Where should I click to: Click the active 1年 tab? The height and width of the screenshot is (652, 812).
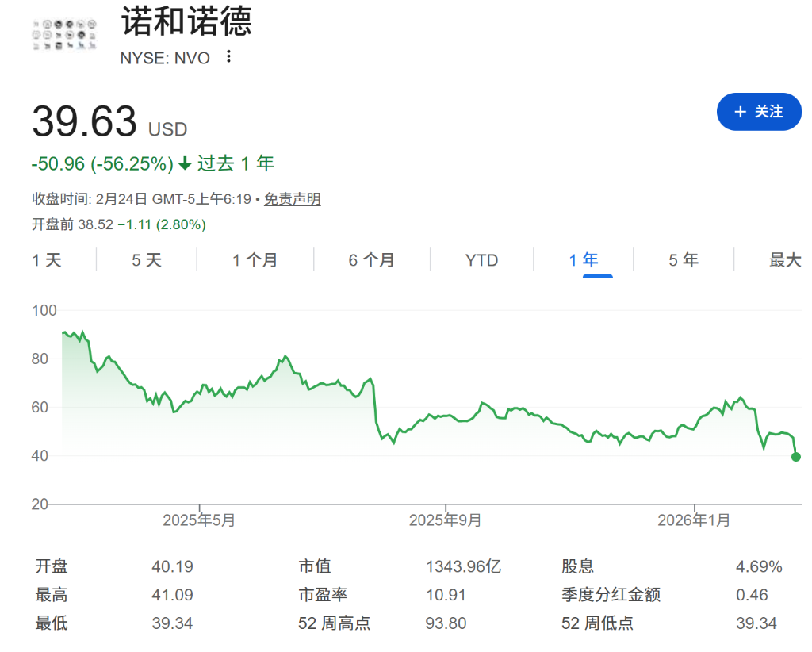tap(584, 260)
